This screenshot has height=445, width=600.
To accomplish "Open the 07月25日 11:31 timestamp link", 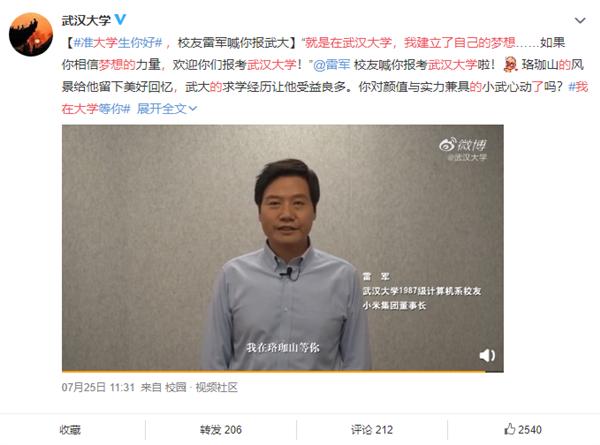I will [98, 387].
